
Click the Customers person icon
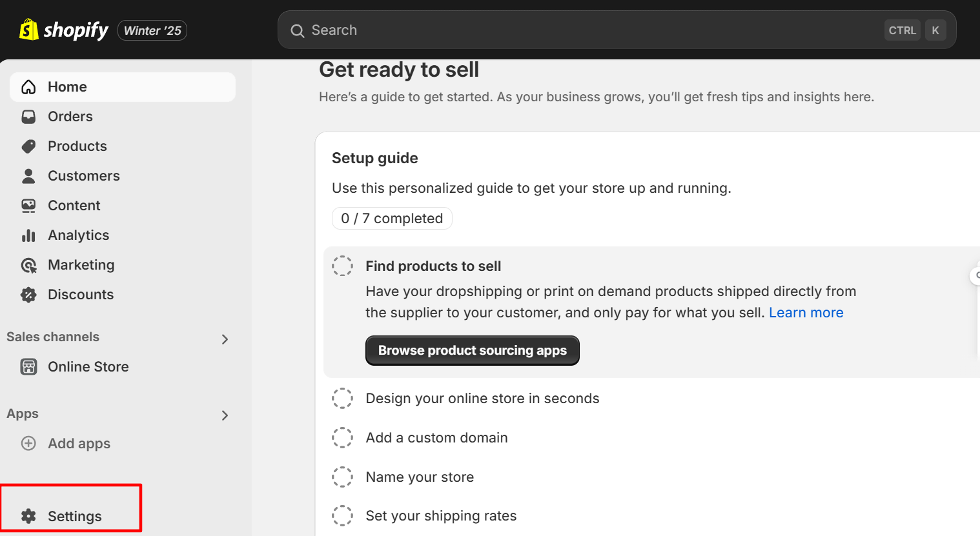28,176
